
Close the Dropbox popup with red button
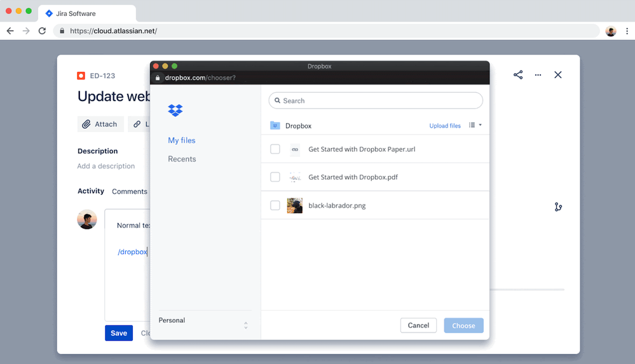(x=156, y=66)
